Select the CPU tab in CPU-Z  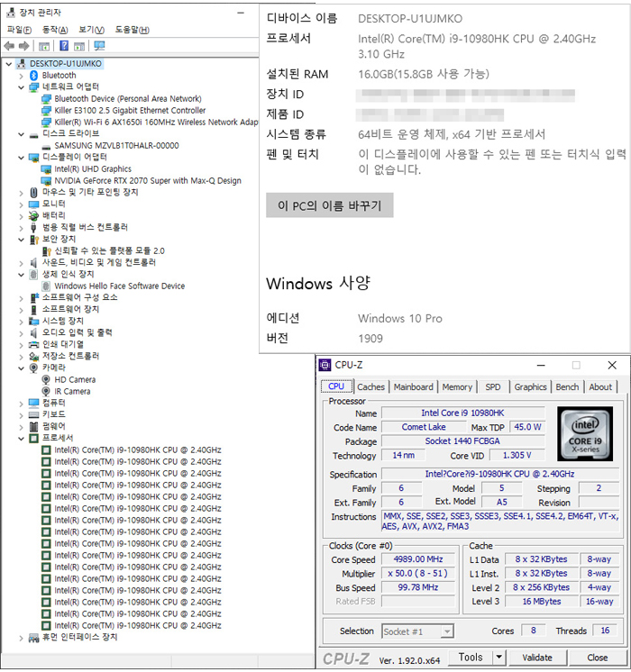pyautogui.click(x=336, y=386)
